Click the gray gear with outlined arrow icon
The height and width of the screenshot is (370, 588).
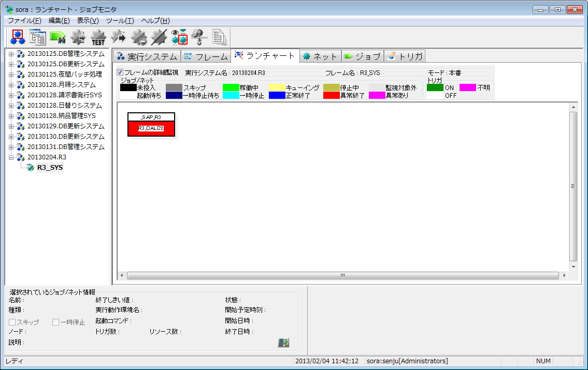78,37
